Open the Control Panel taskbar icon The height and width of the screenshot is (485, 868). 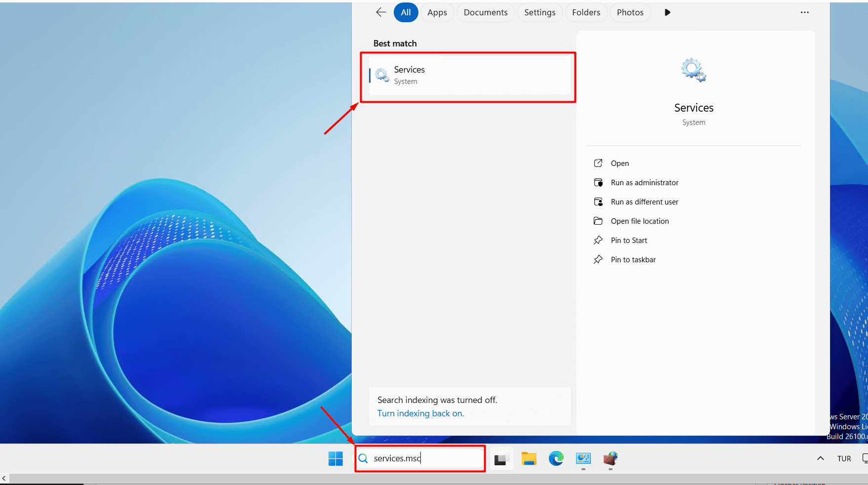coord(583,459)
